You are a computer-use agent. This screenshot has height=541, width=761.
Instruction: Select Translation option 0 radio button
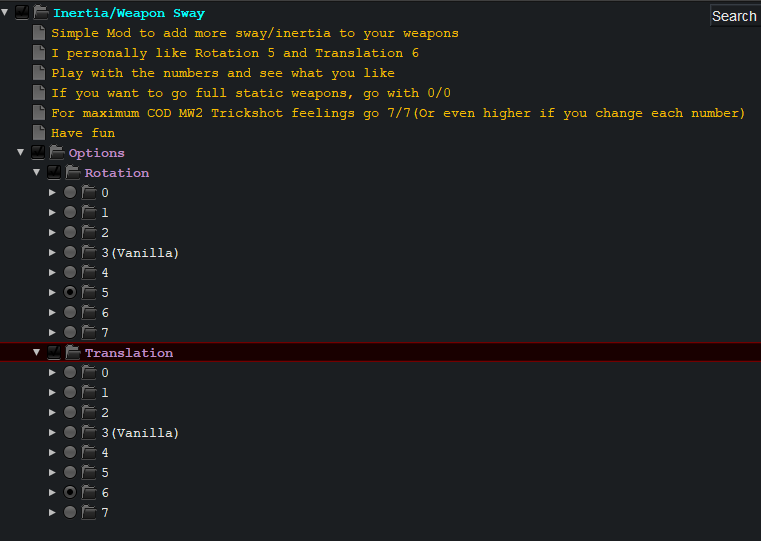click(x=70, y=373)
